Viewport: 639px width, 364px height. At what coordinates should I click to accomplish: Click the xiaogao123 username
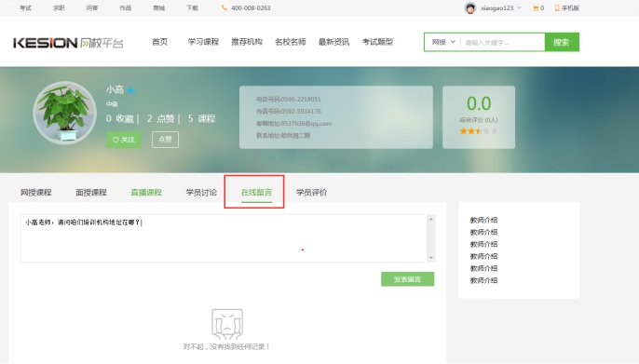click(x=496, y=7)
